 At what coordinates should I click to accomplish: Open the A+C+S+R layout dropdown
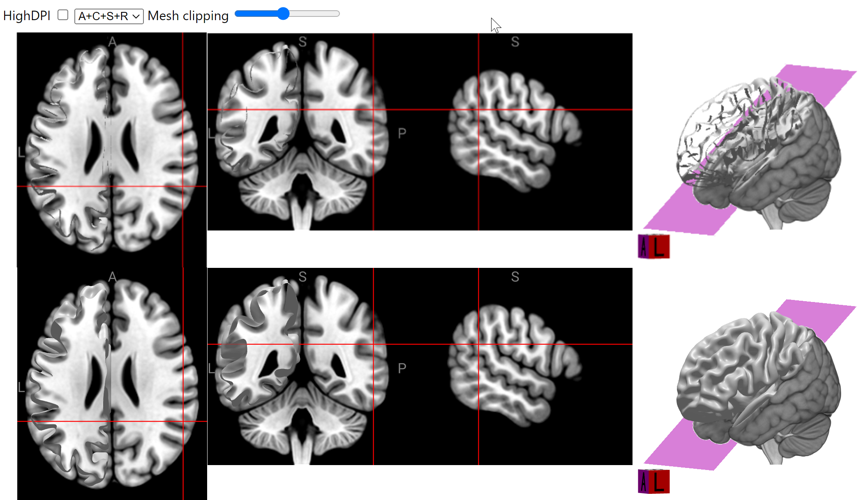(108, 16)
